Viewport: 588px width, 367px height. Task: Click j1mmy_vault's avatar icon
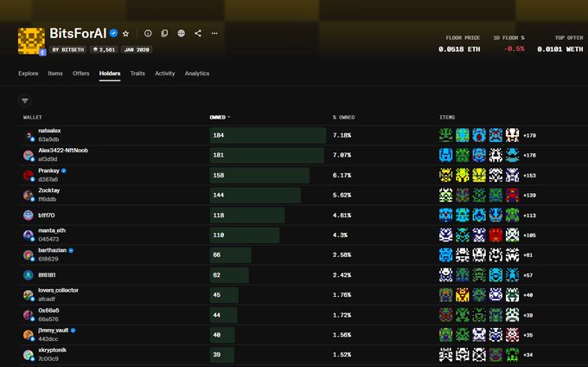(x=29, y=335)
